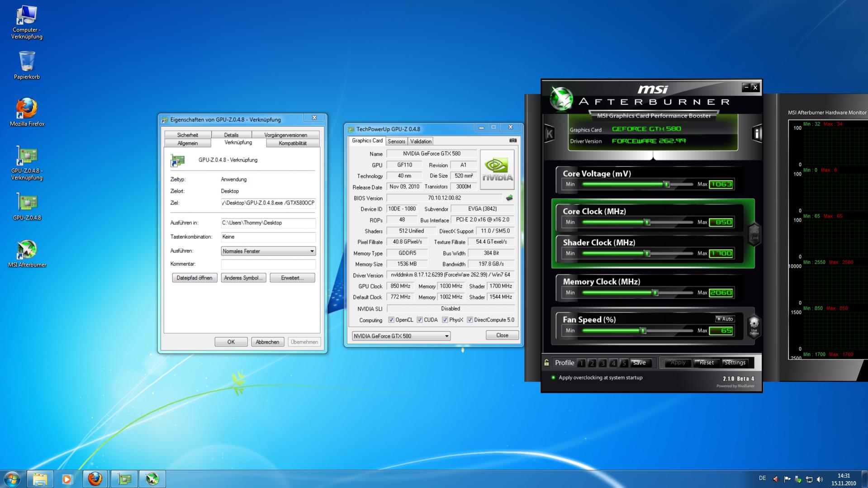
Task: Open the NVIDIA GeForce GTX 580 dropdown in GPU-Z
Action: pos(401,336)
